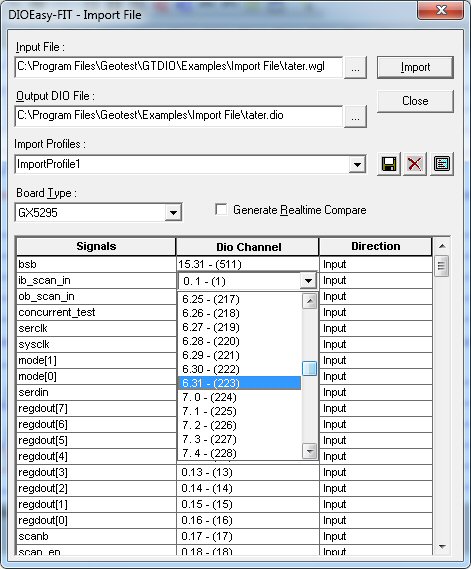Click dropdown list scroll down arrow
Screen dimensions: 471x569
[310, 451]
